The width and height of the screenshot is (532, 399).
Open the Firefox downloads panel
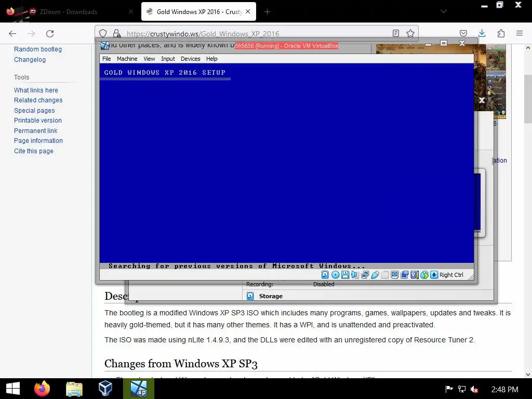pyautogui.click(x=482, y=33)
